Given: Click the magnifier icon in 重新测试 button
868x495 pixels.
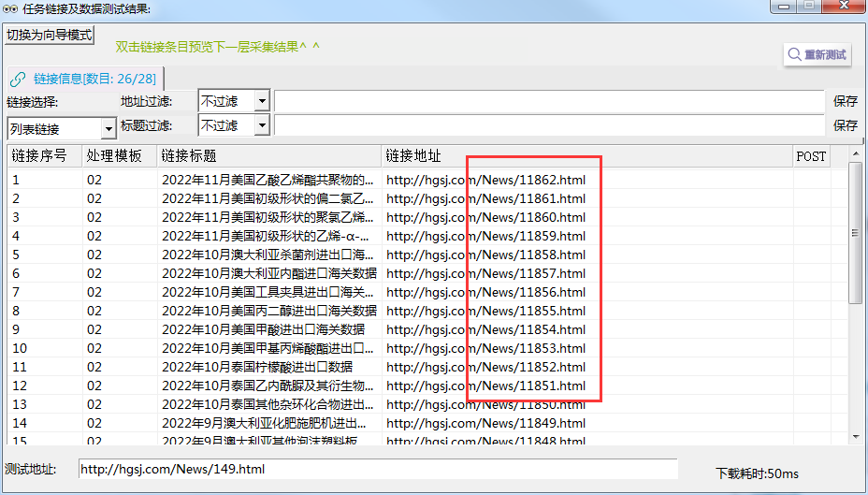Looking at the screenshot, I should [x=794, y=54].
